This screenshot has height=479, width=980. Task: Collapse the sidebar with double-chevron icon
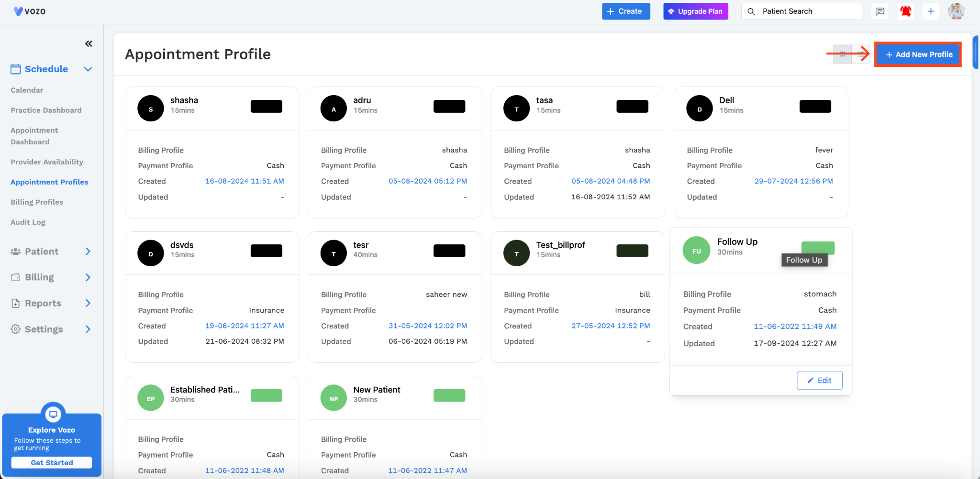pos(89,44)
